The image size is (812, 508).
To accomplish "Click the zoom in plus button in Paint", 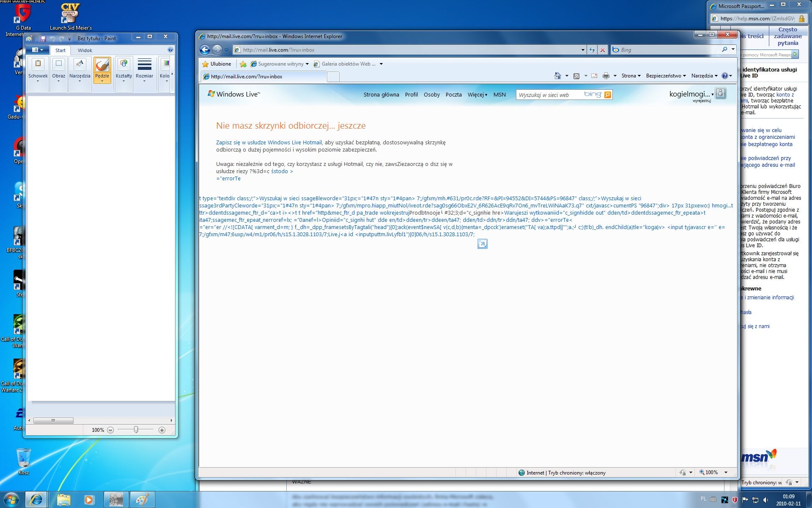I will coord(162,430).
